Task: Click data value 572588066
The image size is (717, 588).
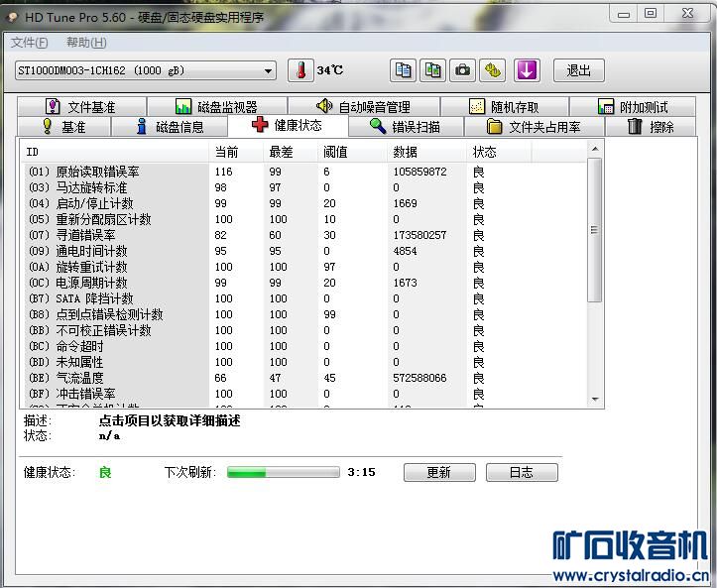Action: tap(419, 378)
